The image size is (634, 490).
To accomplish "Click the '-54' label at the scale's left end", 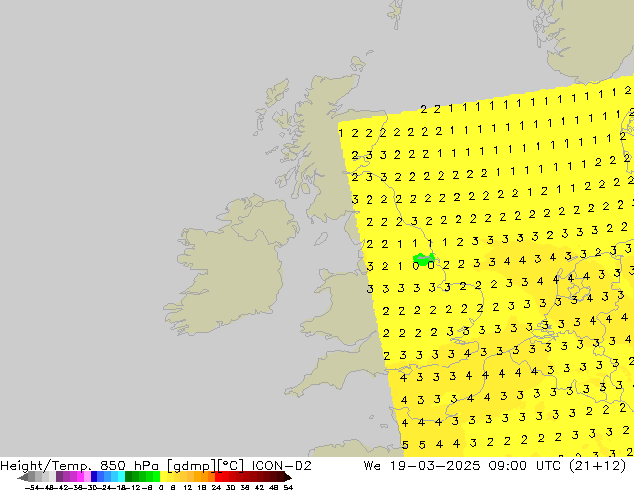I will pos(34,487).
